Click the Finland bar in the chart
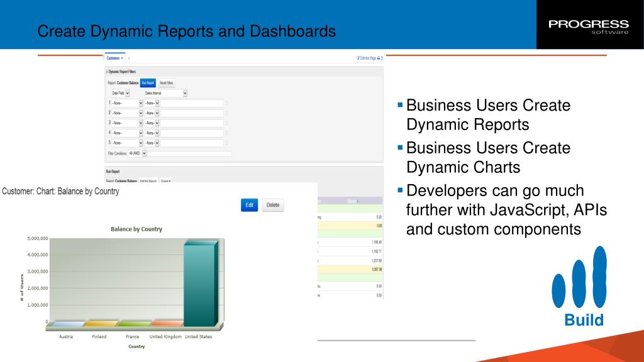644x362 pixels. (101, 324)
